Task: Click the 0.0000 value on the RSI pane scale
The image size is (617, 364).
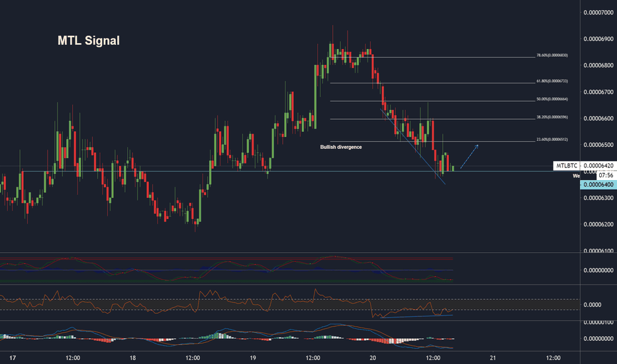Action: 593,304
